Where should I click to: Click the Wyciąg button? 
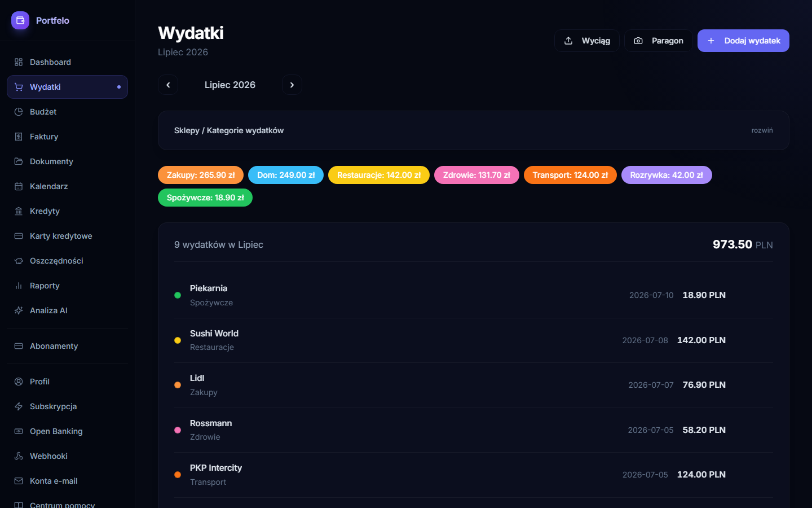587,41
